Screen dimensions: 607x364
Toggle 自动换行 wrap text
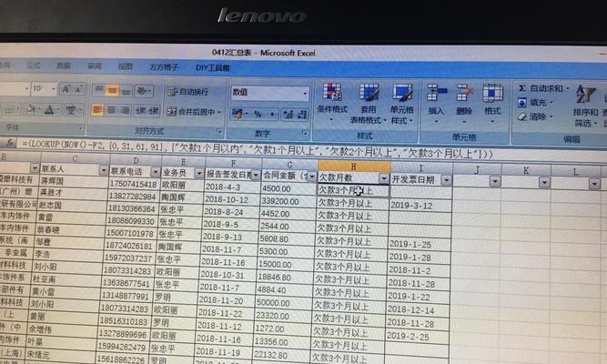[x=189, y=92]
